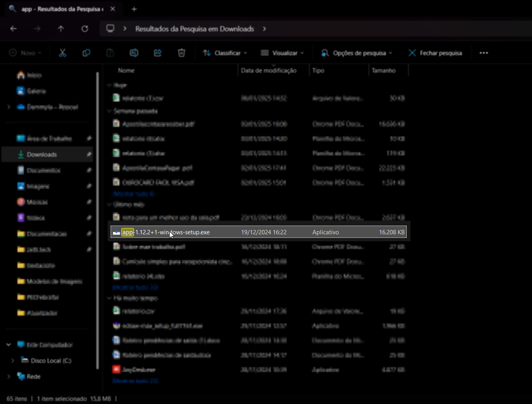The image size is (532, 404).
Task: Click the Cut scissors icon in toolbar
Action: pos(63,53)
